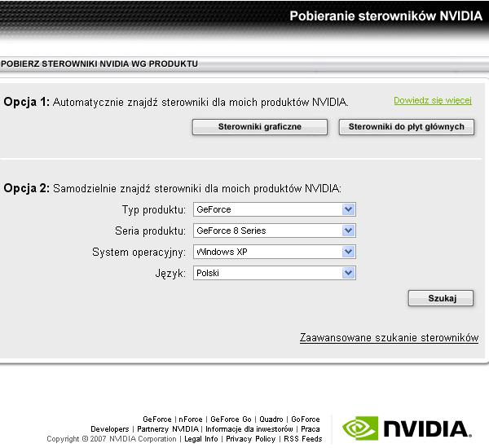Viewport: 489px width, 448px height.
Task: Open the Partnerzy NVIDIA footer link
Action: [x=168, y=429]
